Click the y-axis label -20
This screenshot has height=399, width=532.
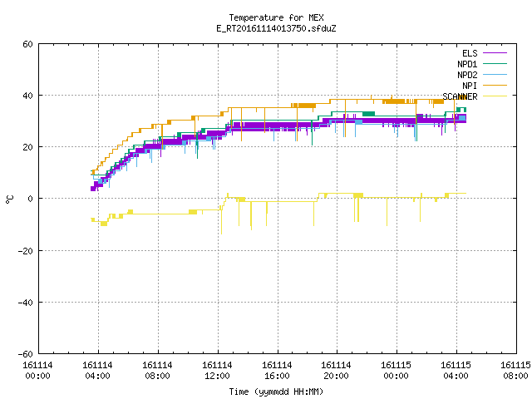(26, 251)
